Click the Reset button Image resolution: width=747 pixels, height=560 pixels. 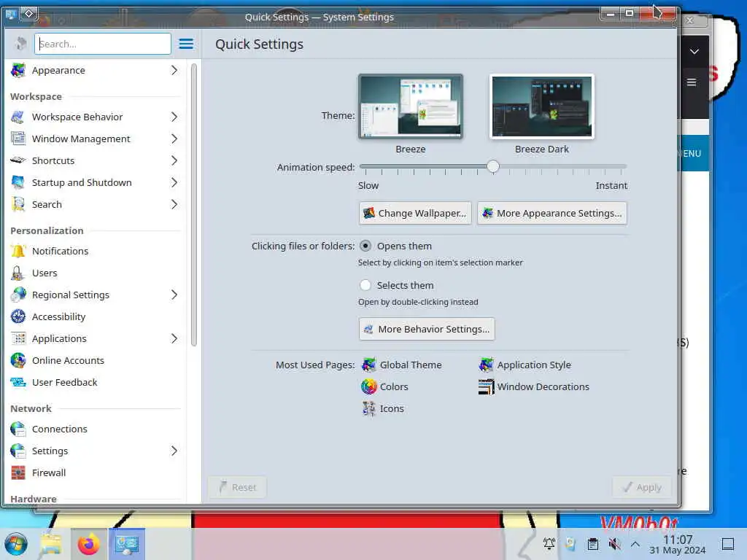tap(237, 487)
